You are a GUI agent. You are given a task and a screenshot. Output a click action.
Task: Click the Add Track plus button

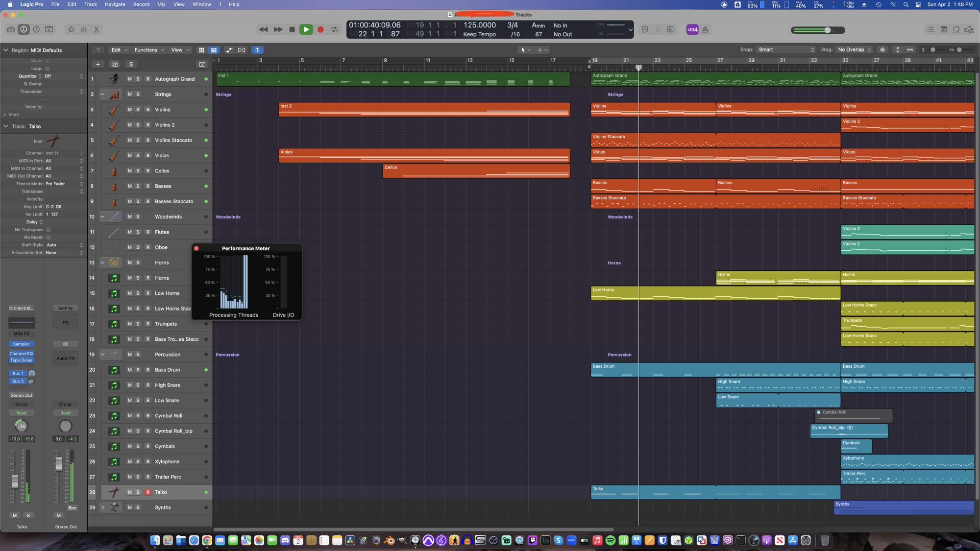(x=98, y=64)
